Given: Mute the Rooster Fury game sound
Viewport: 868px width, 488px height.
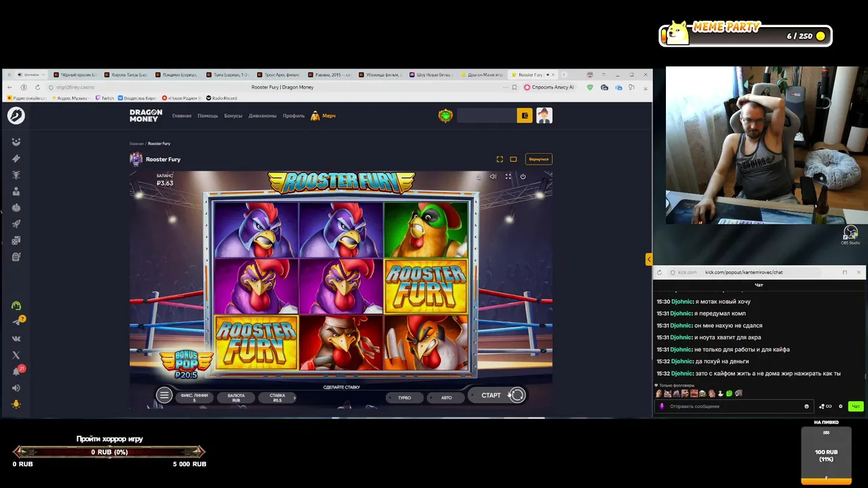Looking at the screenshot, I should (493, 177).
